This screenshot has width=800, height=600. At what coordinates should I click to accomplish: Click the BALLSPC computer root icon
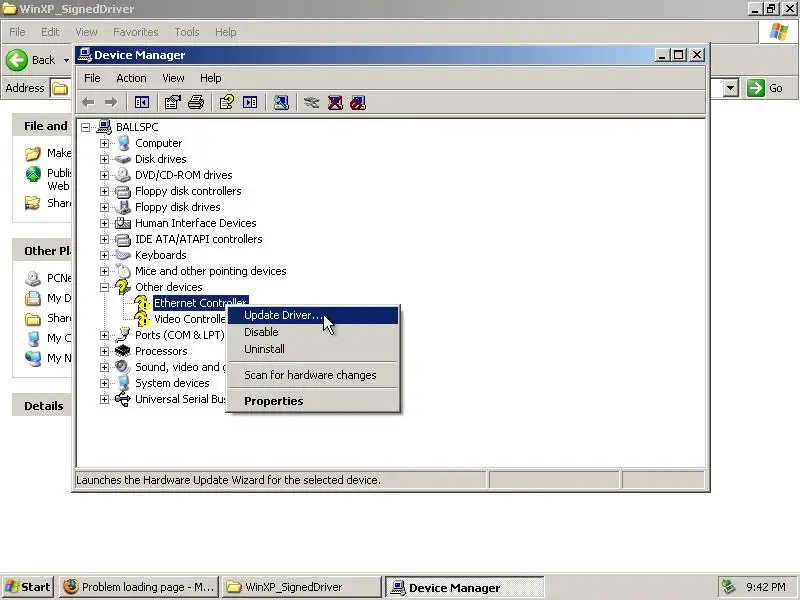click(x=104, y=127)
